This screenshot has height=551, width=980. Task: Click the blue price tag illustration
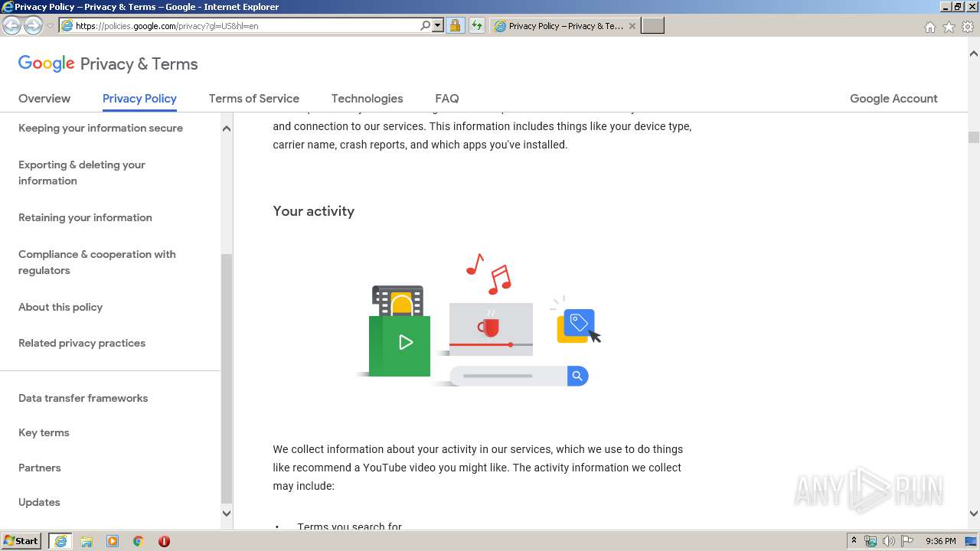point(580,324)
